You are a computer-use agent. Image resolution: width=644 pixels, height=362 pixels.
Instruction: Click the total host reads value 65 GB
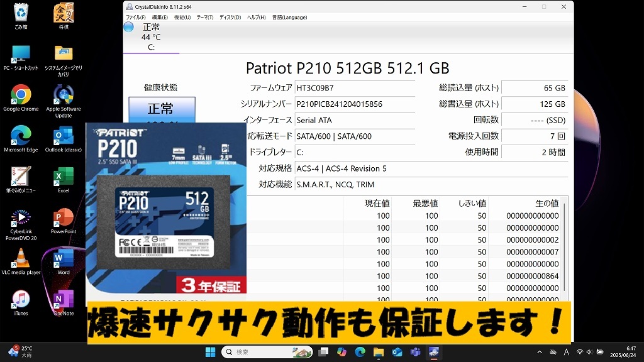[535, 88]
